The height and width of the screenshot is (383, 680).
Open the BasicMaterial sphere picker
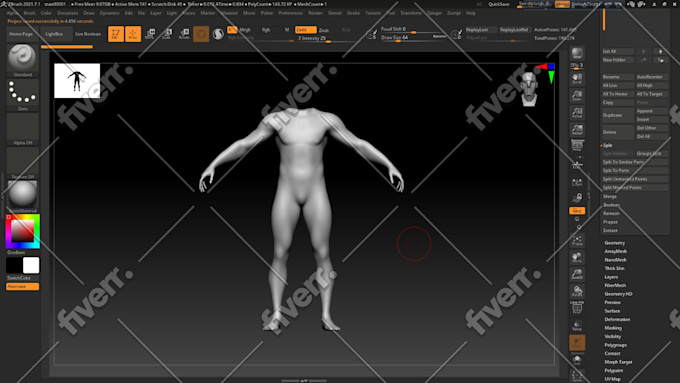point(23,196)
